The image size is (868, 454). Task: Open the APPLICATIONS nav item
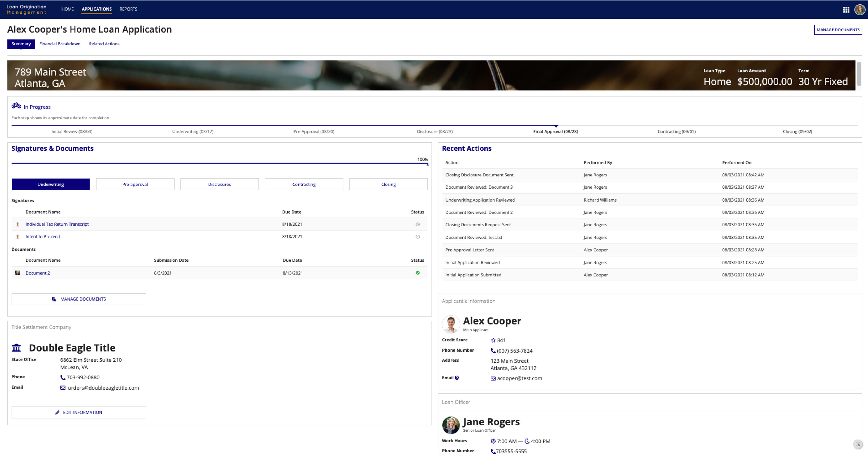(x=96, y=9)
